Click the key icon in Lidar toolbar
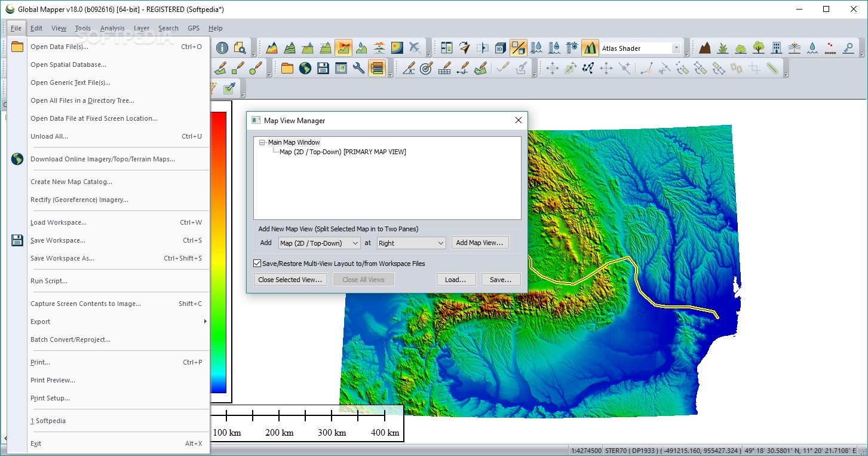 [x=848, y=48]
